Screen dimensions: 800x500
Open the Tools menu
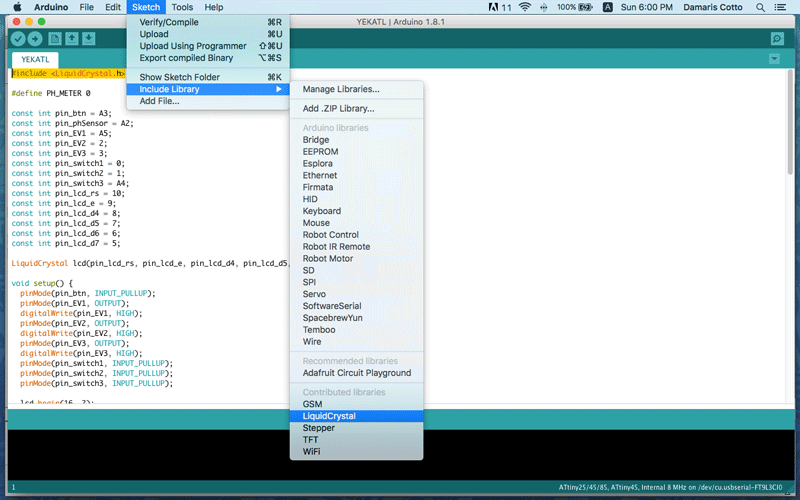[x=182, y=7]
